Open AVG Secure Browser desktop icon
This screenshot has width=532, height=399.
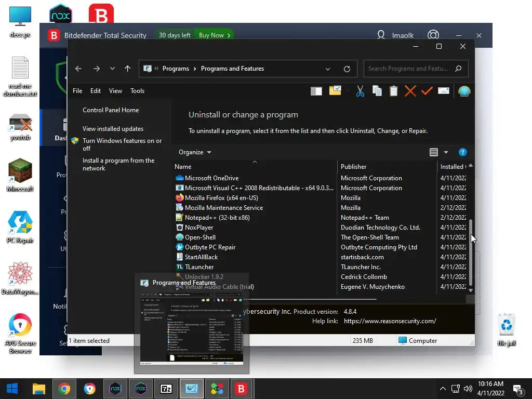[x=20, y=334]
